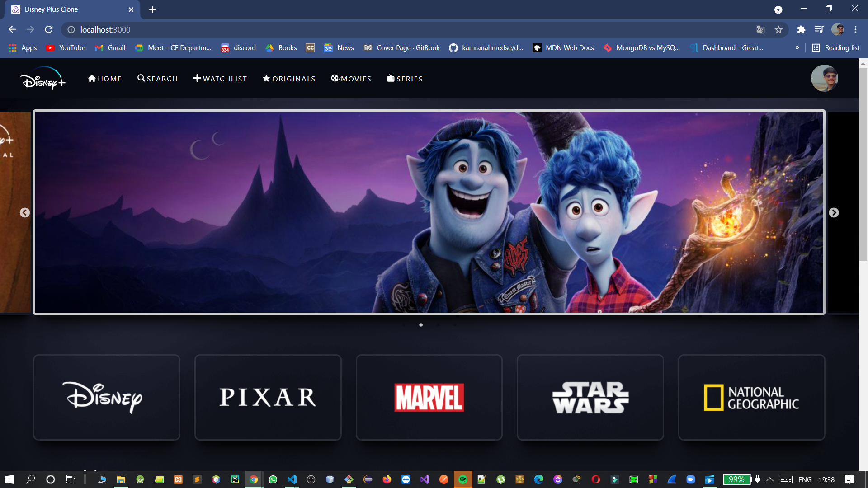Open the Pixar brand card
868x488 pixels.
(x=268, y=397)
